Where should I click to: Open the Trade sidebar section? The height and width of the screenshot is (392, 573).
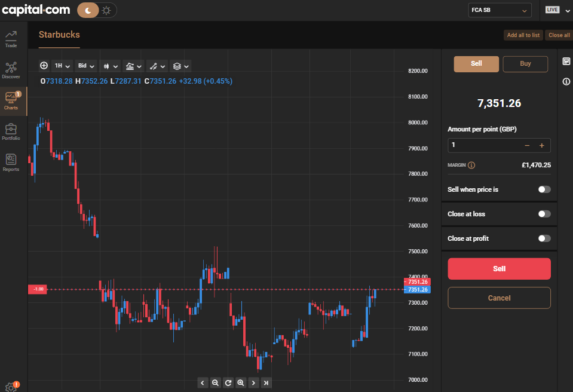pyautogui.click(x=11, y=39)
